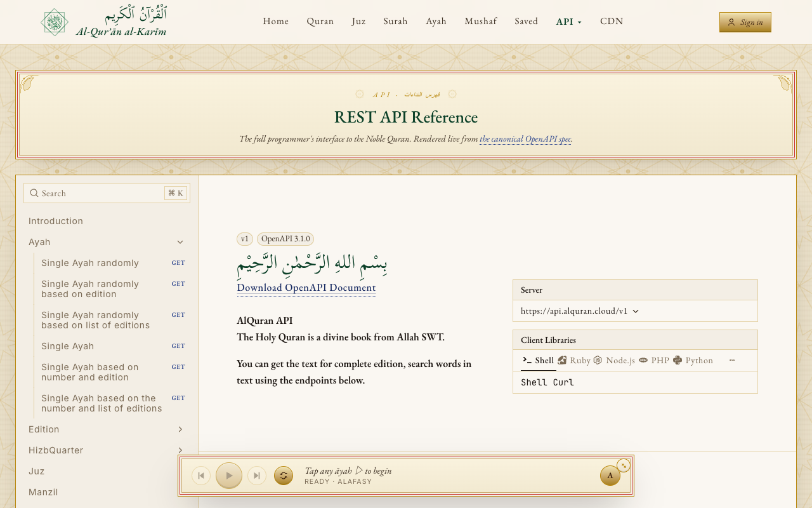This screenshot has height=508, width=812.
Task: Open the Surah nav item
Action: point(396,21)
